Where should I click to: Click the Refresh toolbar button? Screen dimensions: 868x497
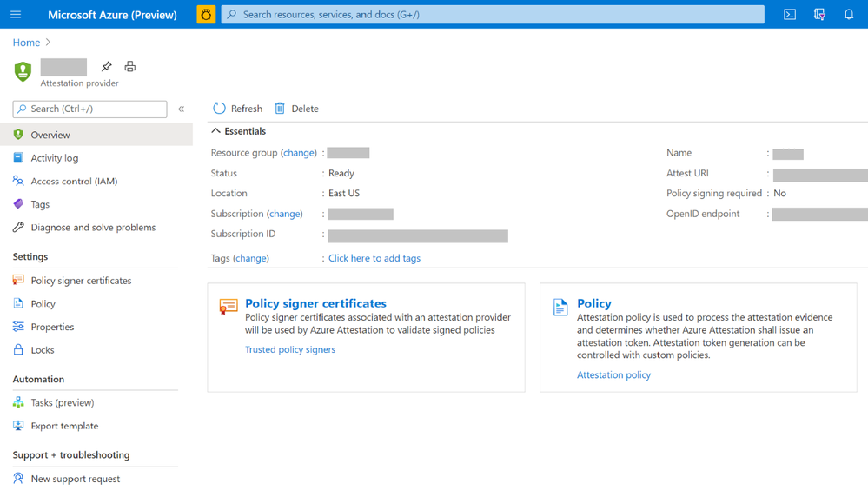238,109
